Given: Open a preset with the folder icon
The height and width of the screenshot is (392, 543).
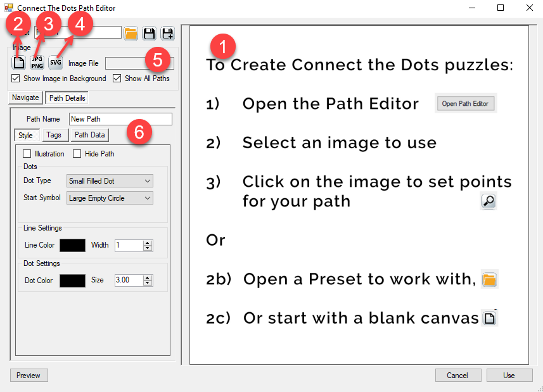Looking at the screenshot, I should pyautogui.click(x=131, y=34).
